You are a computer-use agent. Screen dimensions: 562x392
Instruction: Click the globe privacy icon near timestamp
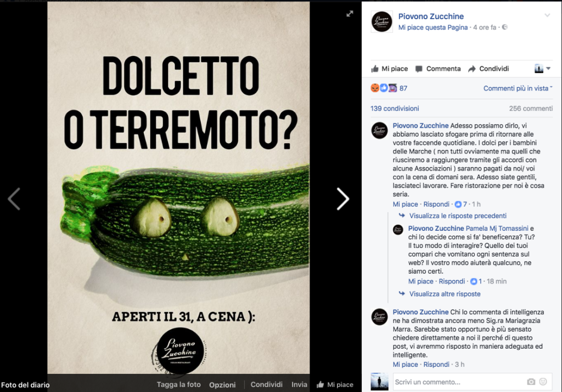click(x=505, y=27)
